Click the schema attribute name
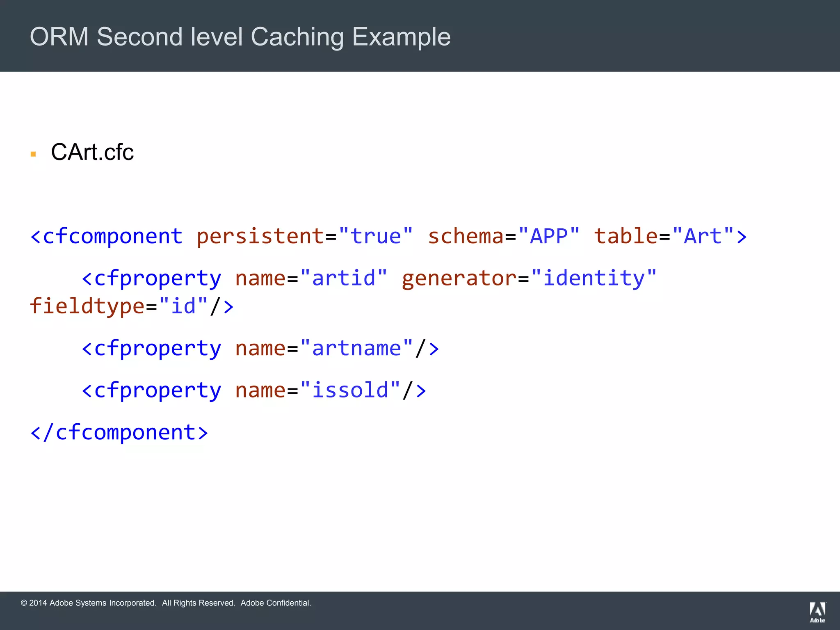840x630 pixels. [x=466, y=237]
